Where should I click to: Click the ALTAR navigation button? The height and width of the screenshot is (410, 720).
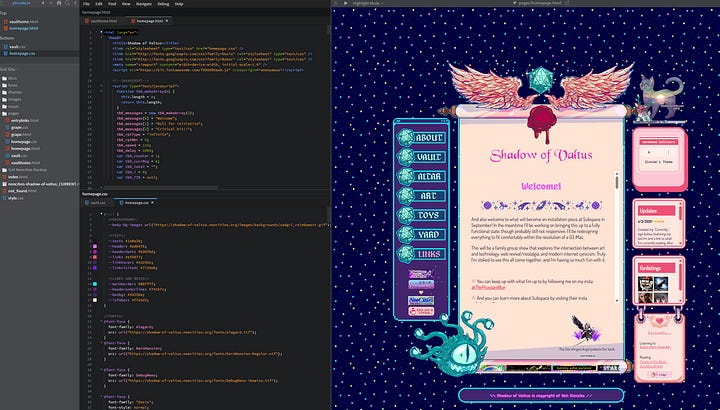point(422,176)
